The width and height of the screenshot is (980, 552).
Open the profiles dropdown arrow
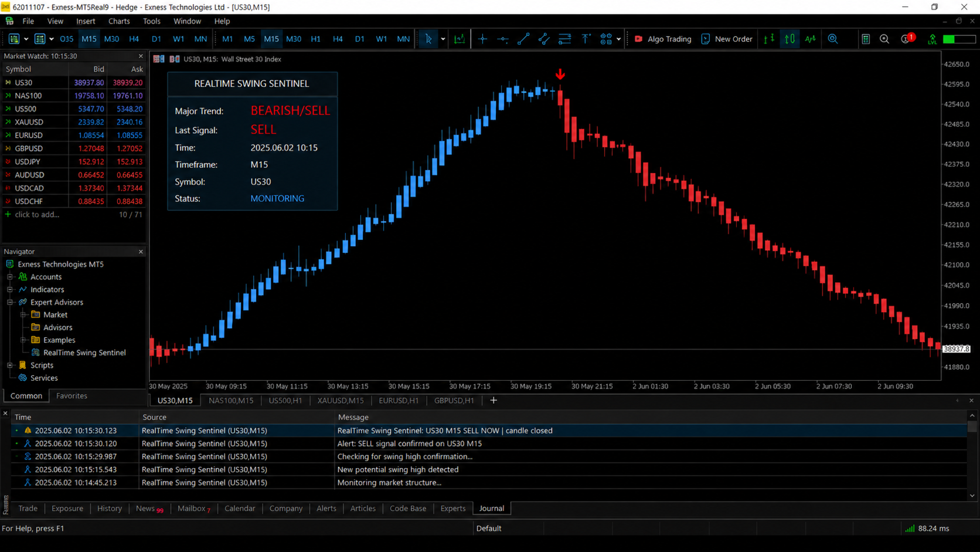[52, 39]
